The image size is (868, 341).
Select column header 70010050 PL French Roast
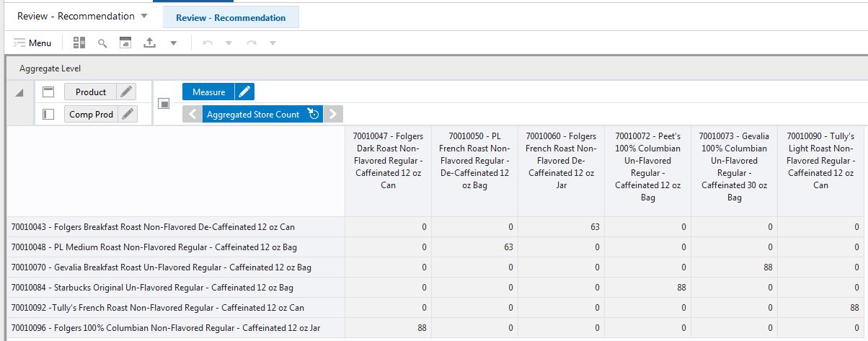click(474, 172)
